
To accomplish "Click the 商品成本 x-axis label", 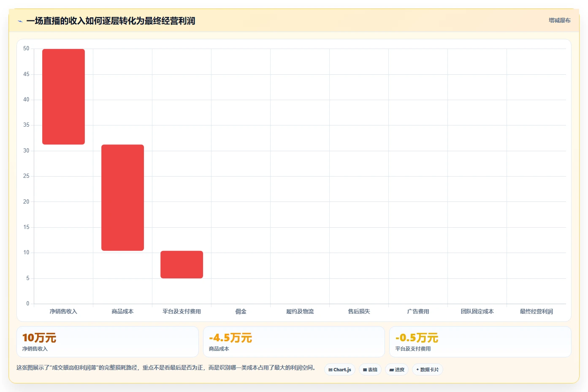I will point(122,311).
